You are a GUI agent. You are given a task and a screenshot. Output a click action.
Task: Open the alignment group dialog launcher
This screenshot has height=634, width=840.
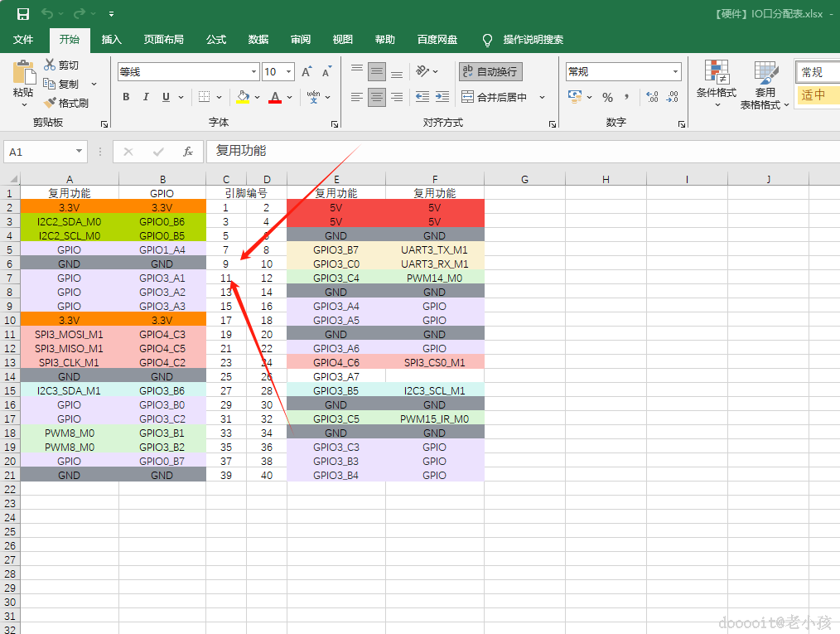point(553,124)
